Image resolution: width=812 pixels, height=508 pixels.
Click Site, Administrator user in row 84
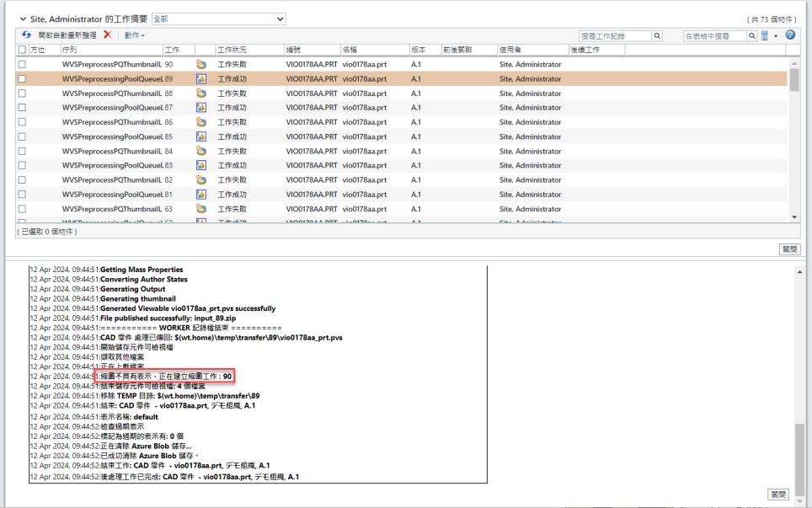(x=531, y=151)
